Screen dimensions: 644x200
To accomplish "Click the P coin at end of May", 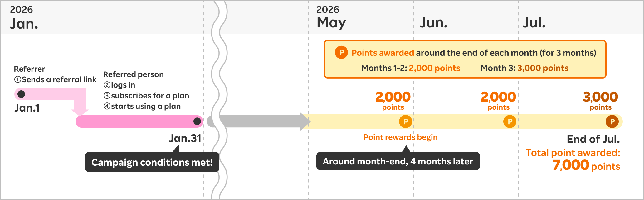I will 406,121.
